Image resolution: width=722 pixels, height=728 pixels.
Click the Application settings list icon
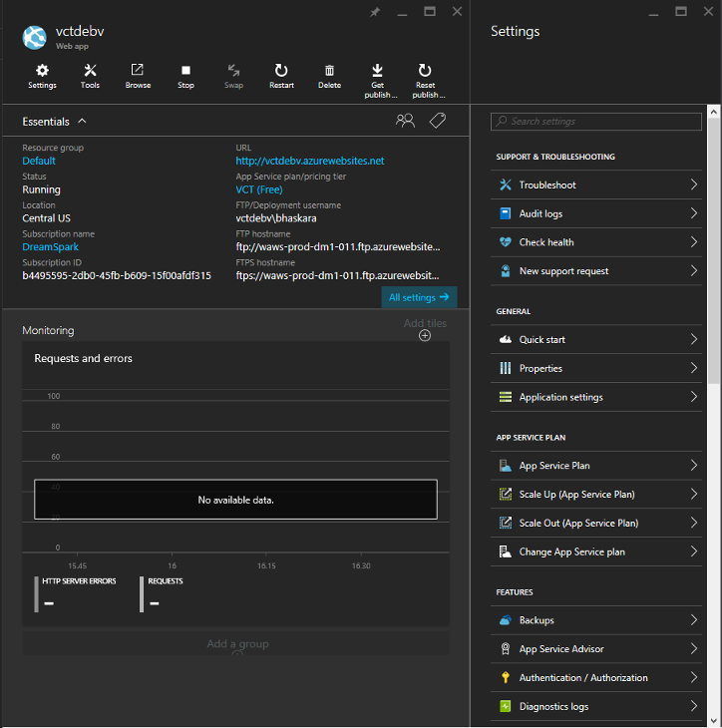(x=506, y=397)
